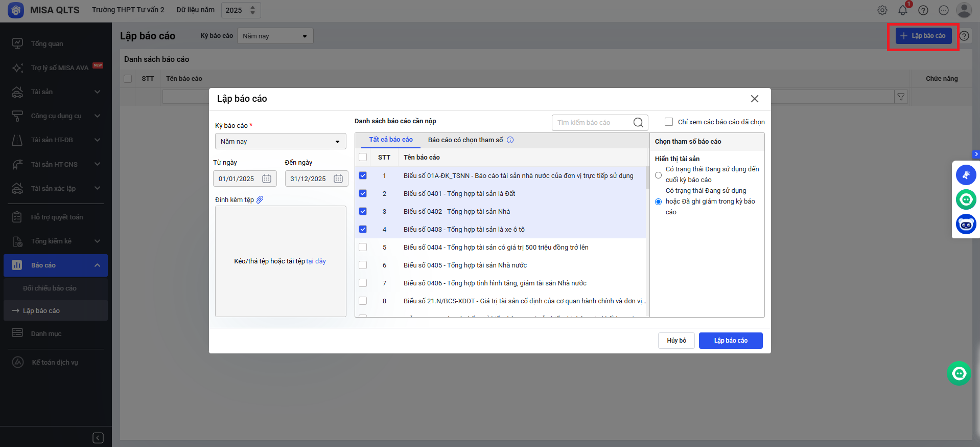Screen dimensions: 980x447
Task: Switch to Báo cáo có chọn tham số tab
Action: [465, 140]
